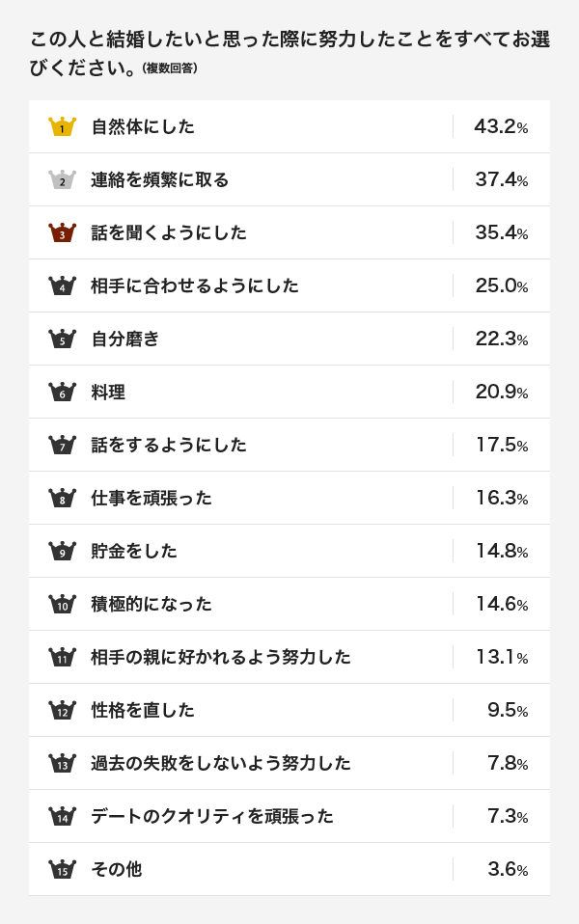Image resolution: width=579 pixels, height=924 pixels.
Task: Click the rank 4 crown icon
Action: 63,285
